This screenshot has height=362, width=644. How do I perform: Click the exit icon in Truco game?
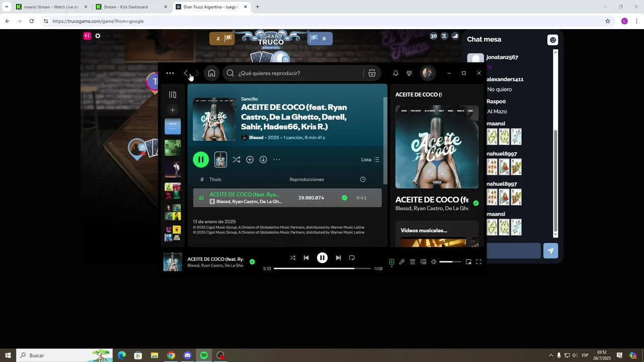(x=87, y=36)
